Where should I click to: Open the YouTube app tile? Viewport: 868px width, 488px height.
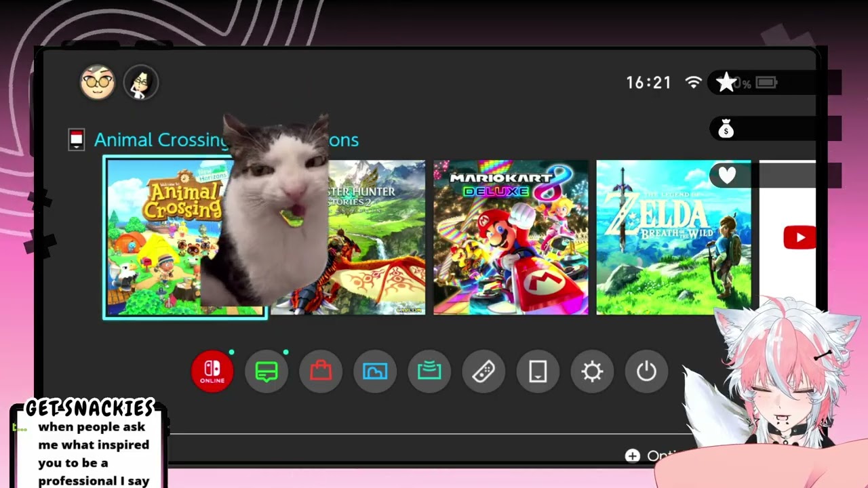788,237
